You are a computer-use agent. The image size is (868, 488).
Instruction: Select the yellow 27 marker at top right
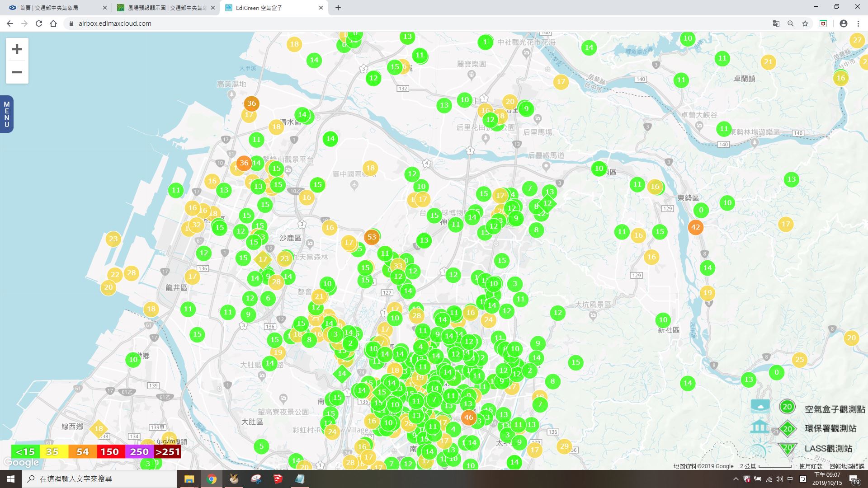(857, 40)
